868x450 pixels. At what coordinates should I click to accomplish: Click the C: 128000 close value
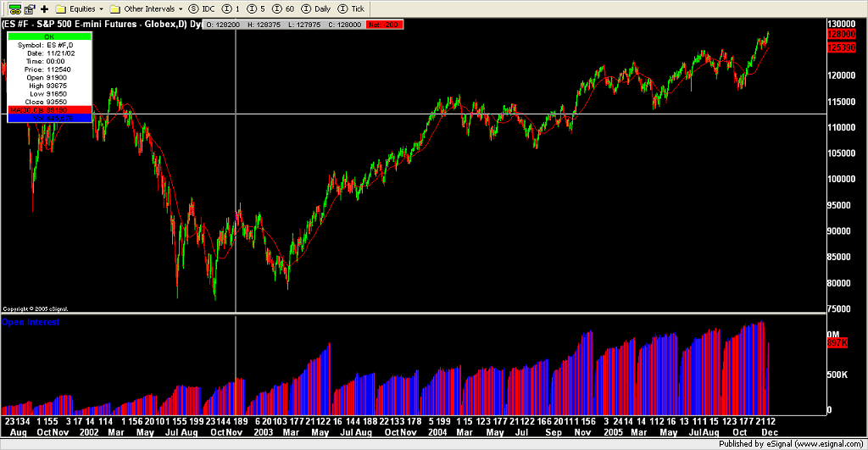[344, 25]
